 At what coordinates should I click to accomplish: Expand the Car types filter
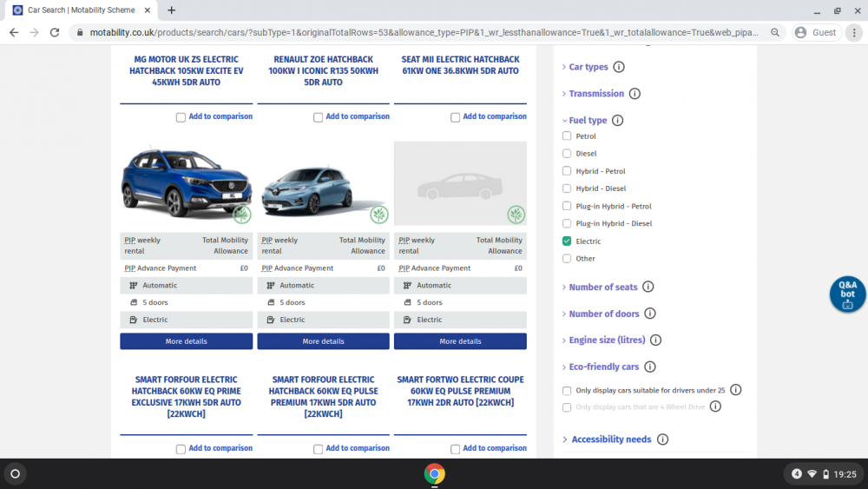[588, 67]
